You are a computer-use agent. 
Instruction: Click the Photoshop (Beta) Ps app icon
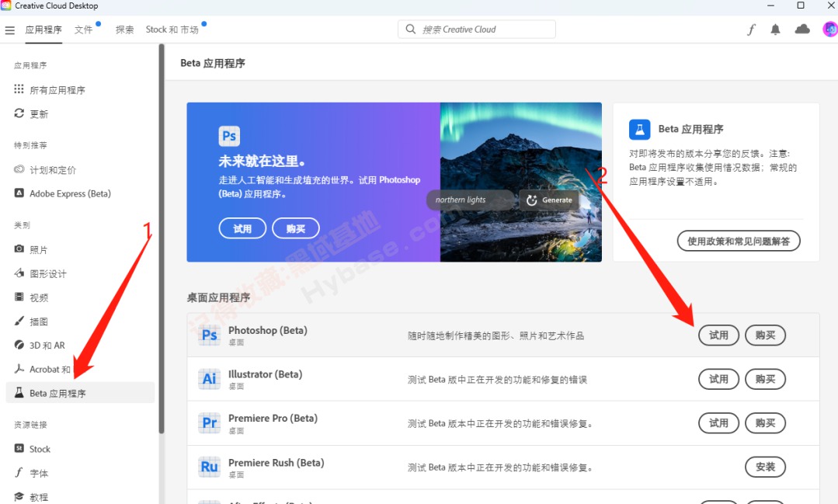tap(210, 335)
